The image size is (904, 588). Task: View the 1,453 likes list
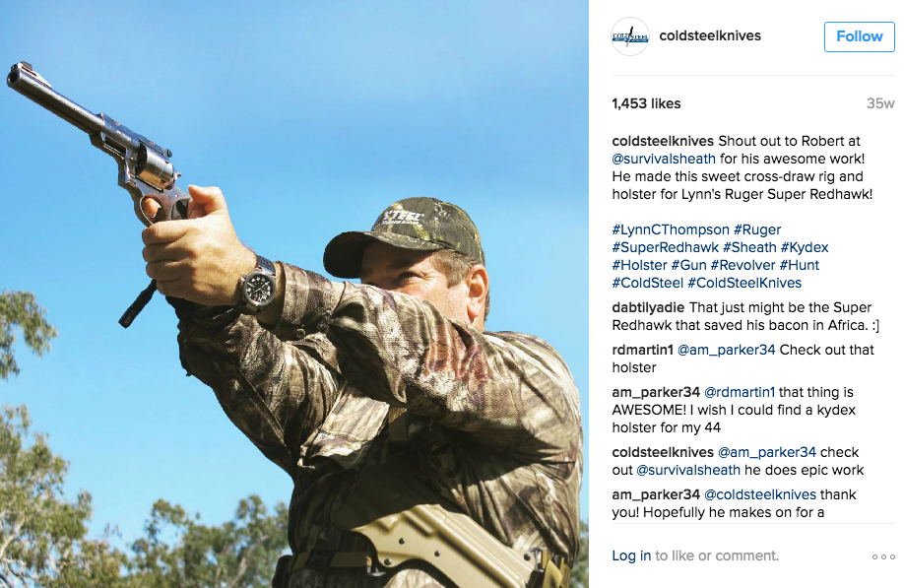point(646,103)
